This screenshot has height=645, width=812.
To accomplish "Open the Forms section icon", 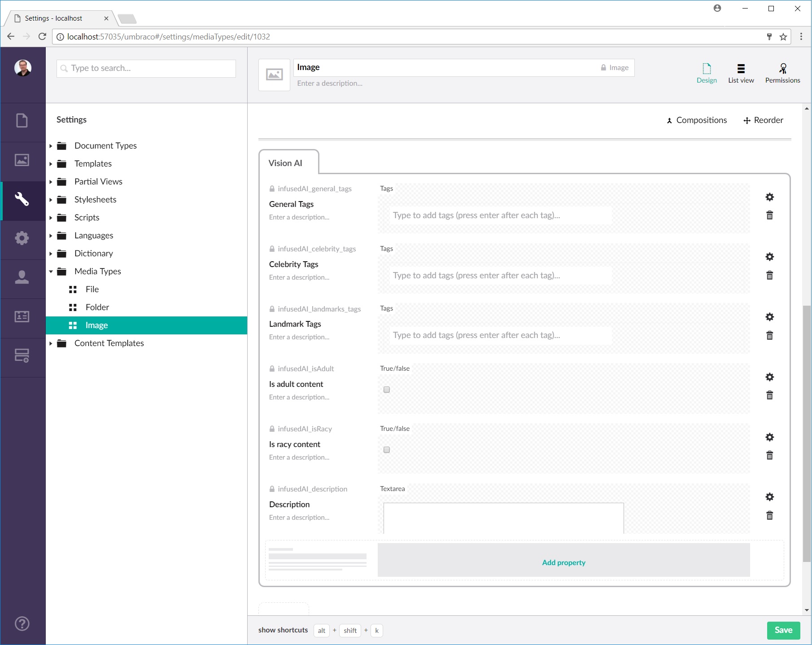I will 22,356.
